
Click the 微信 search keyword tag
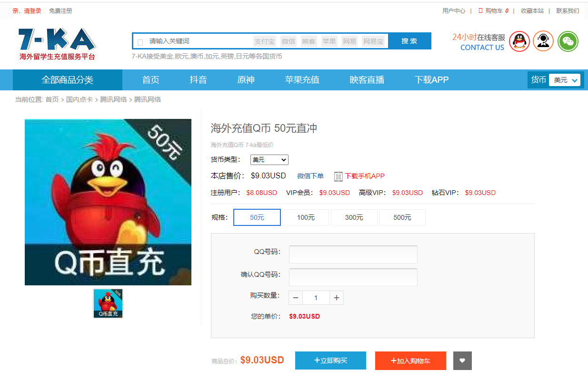pyautogui.click(x=289, y=41)
